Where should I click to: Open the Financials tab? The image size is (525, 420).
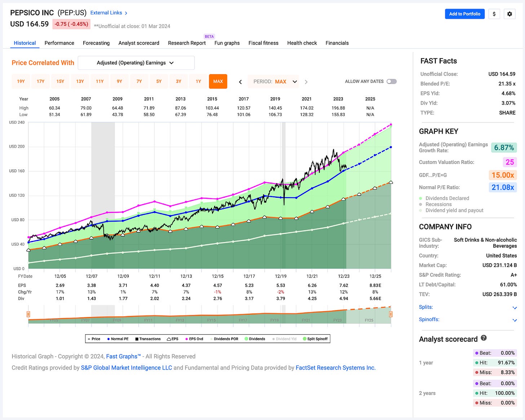(337, 43)
